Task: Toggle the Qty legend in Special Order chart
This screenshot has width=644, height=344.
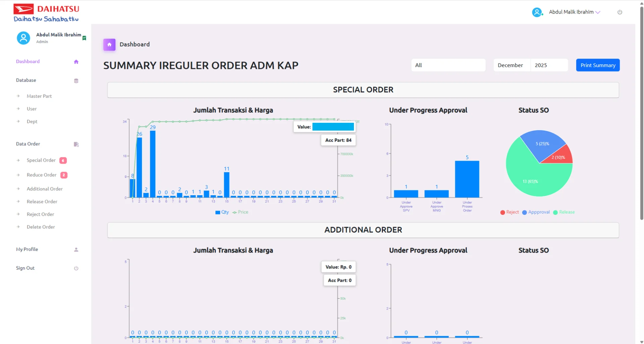Action: click(x=222, y=212)
